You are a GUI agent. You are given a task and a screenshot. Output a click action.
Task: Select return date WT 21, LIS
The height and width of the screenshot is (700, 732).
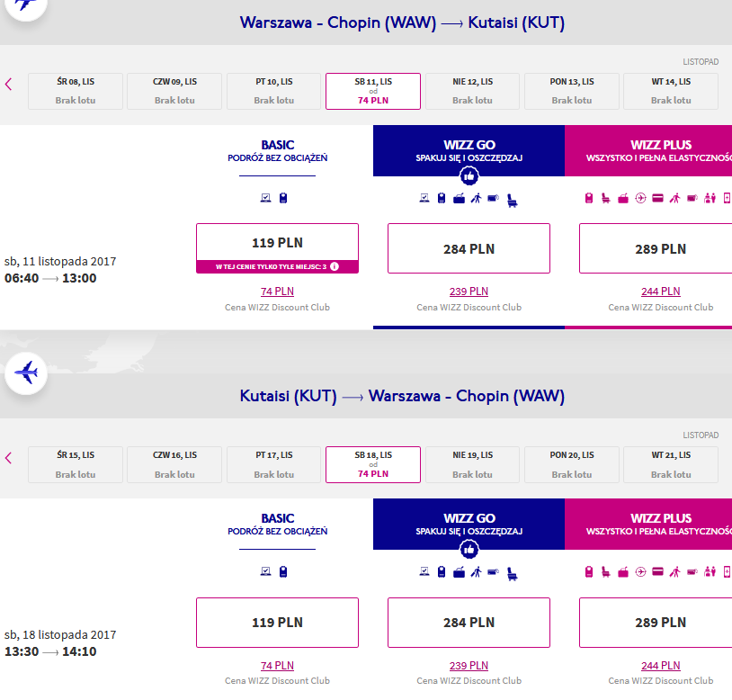coord(671,464)
